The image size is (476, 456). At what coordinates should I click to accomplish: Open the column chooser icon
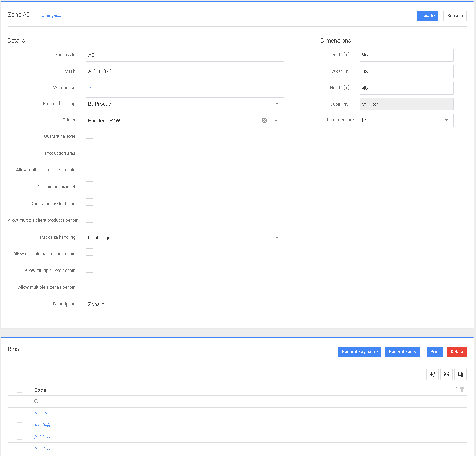click(x=460, y=374)
